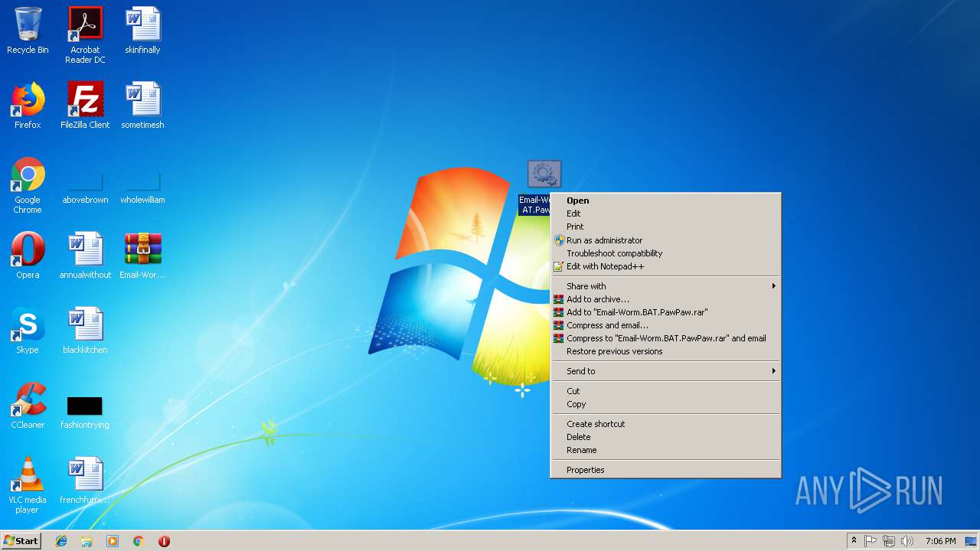Select the fashiontrying black thumbnail file
980x551 pixels.
click(x=85, y=412)
